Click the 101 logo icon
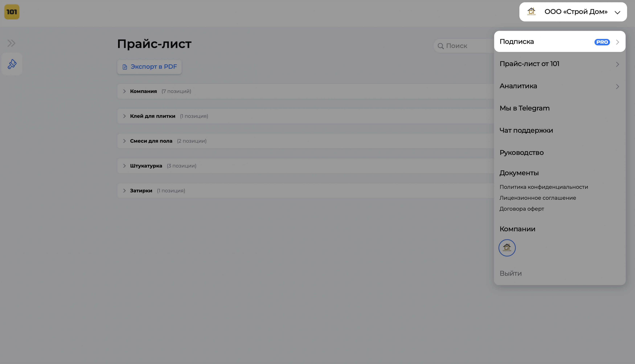 pos(12,12)
